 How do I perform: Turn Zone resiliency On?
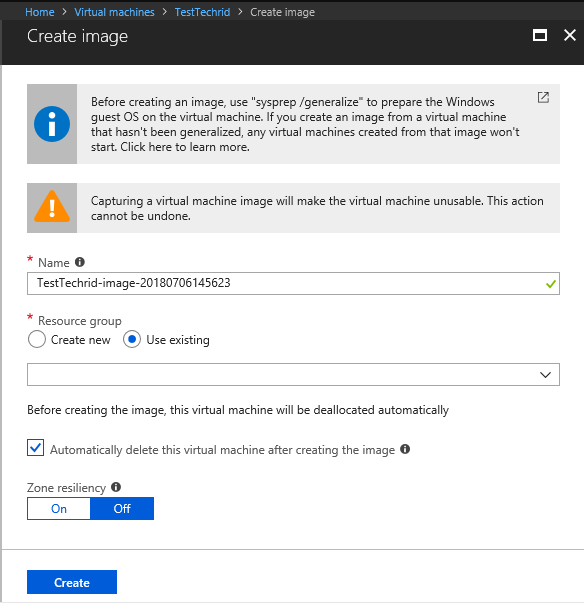click(59, 508)
